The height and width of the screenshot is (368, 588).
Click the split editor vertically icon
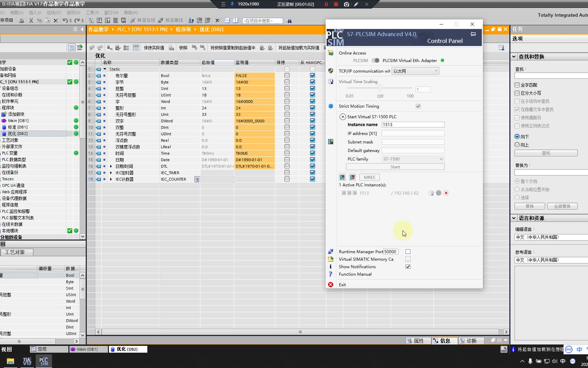click(235, 20)
